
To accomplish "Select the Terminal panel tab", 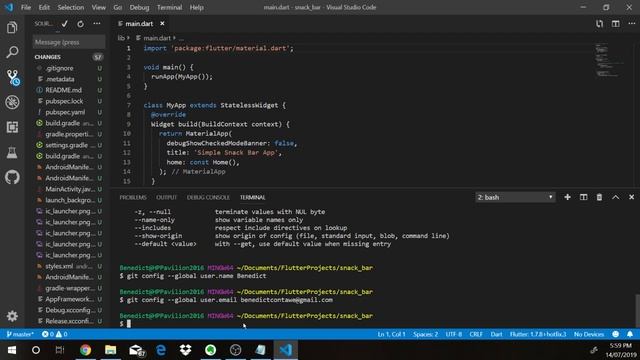I will 253,198.
